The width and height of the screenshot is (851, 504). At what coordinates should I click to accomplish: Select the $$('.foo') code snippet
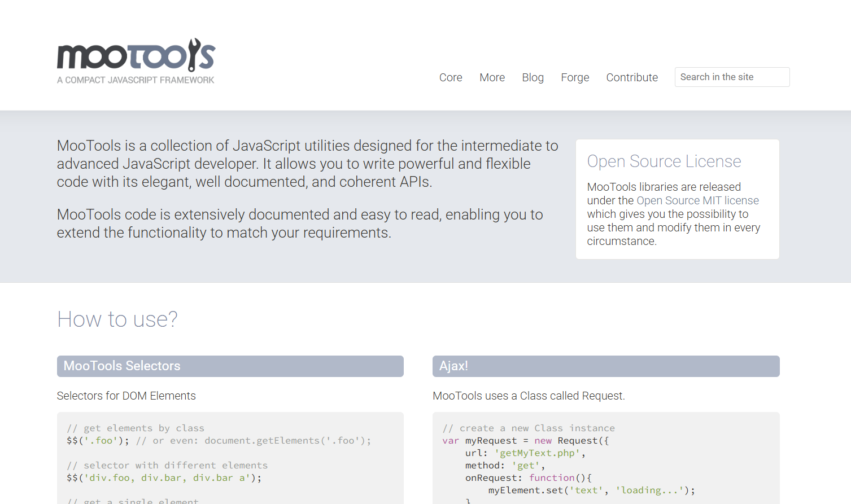click(95, 440)
